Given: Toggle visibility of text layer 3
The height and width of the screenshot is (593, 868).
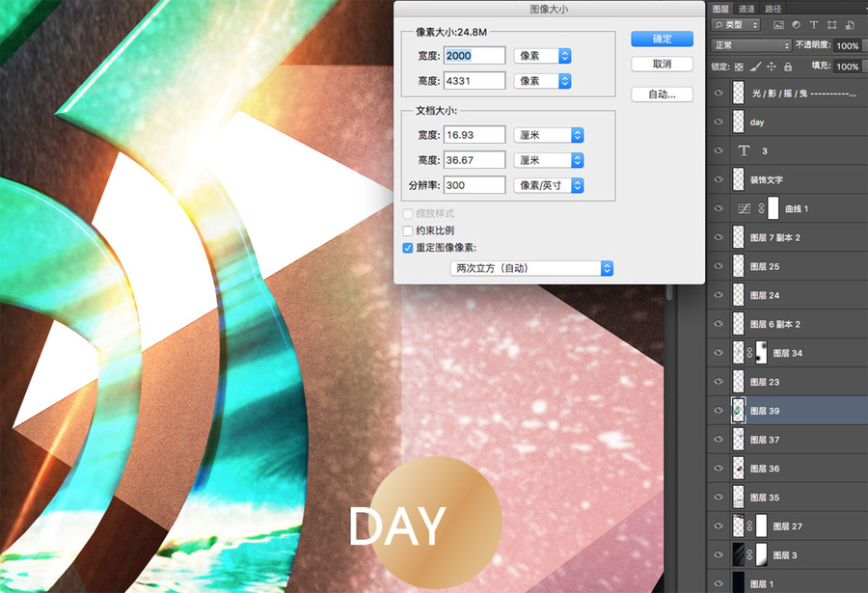Looking at the screenshot, I should tap(719, 150).
